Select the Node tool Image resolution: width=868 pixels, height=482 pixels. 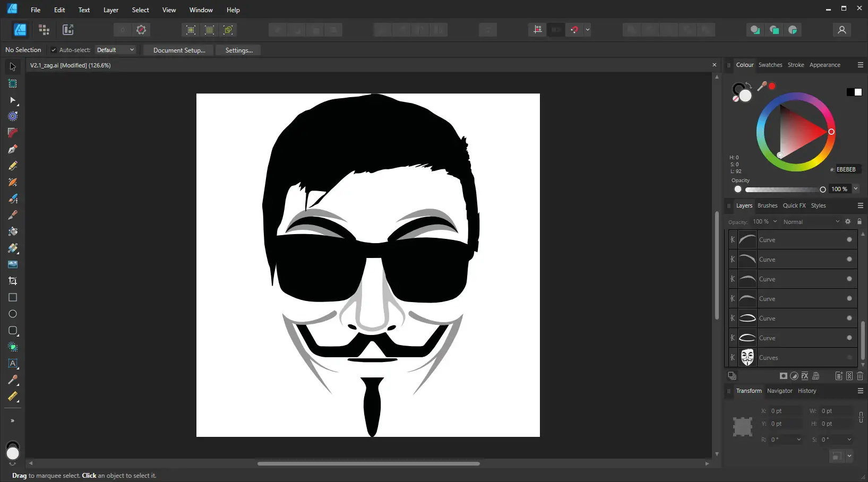[x=13, y=100]
